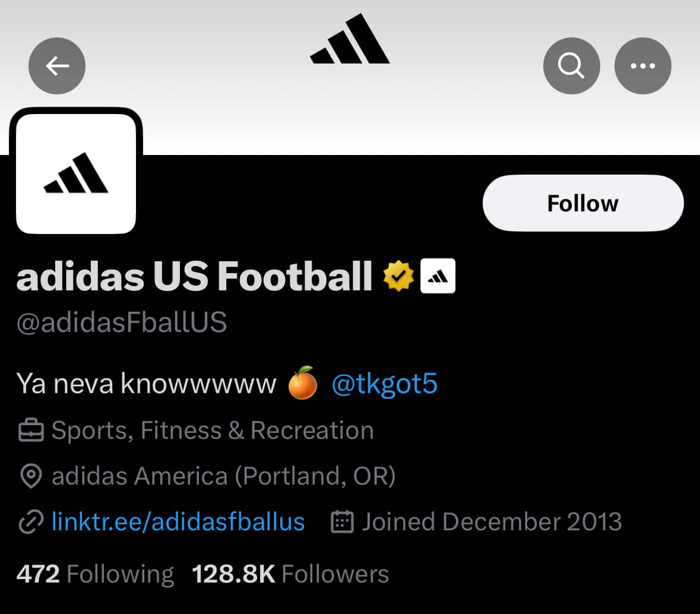Viewport: 700px width, 614px height.
Task: Follow adidas US Football
Action: coord(582,203)
